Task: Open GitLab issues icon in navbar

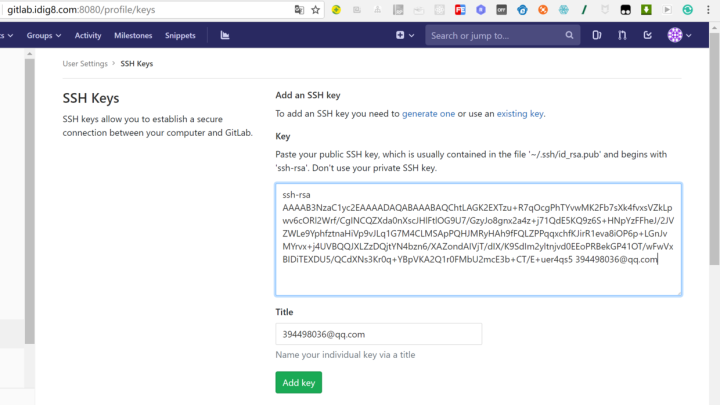Action: (596, 35)
